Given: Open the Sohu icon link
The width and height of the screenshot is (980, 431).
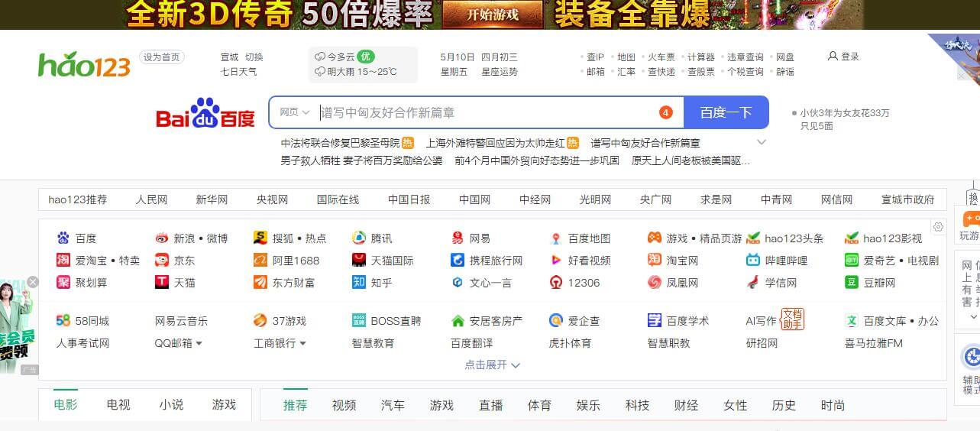Looking at the screenshot, I should (260, 238).
